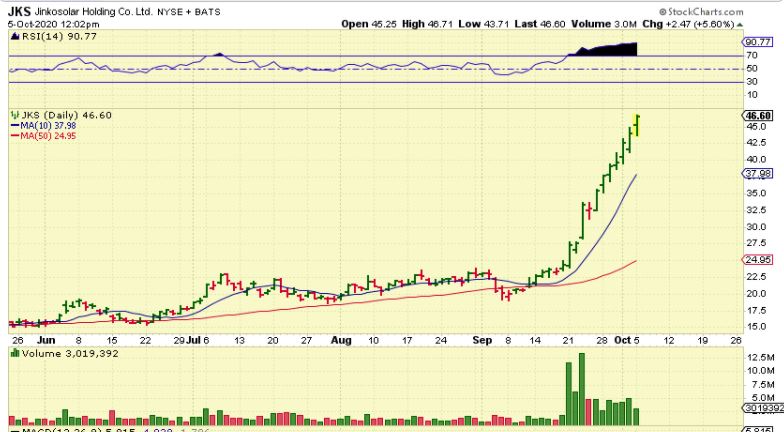
Task: Click the volume bars icon beside Volume
Action: 15,354
